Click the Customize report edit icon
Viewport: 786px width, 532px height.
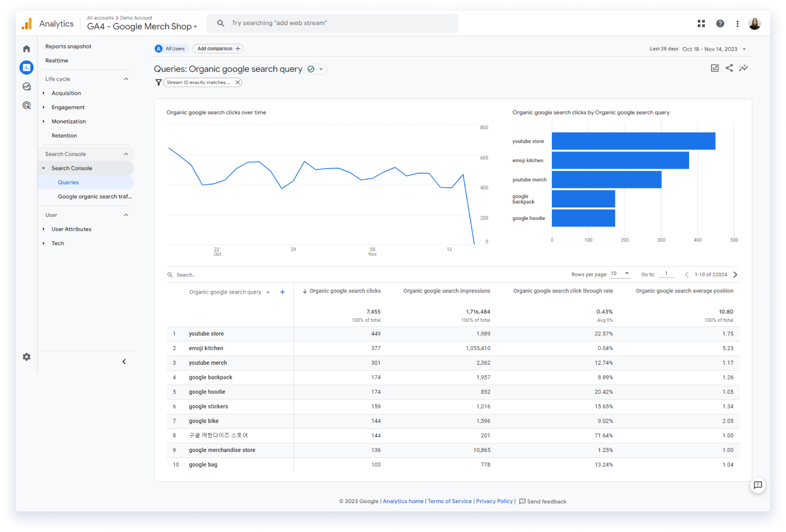[715, 68]
